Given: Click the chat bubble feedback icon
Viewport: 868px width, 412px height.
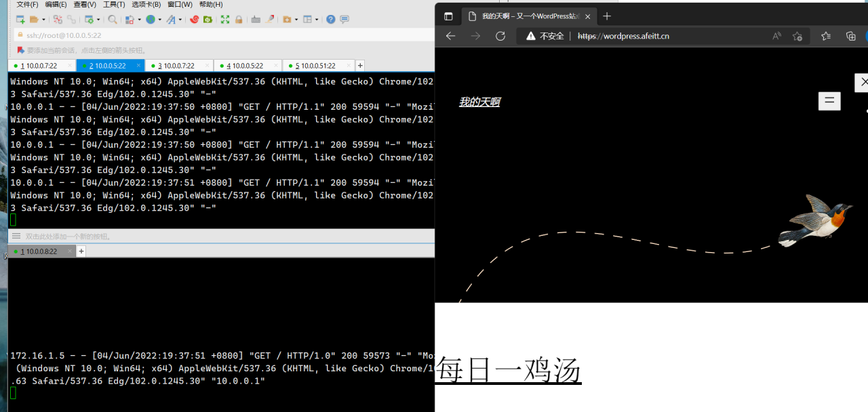Looking at the screenshot, I should pyautogui.click(x=344, y=20).
